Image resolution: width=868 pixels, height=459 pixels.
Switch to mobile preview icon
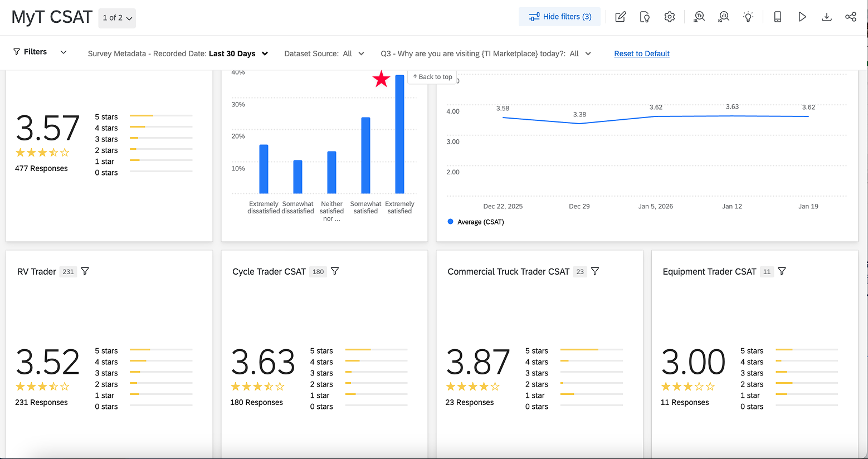coord(778,17)
